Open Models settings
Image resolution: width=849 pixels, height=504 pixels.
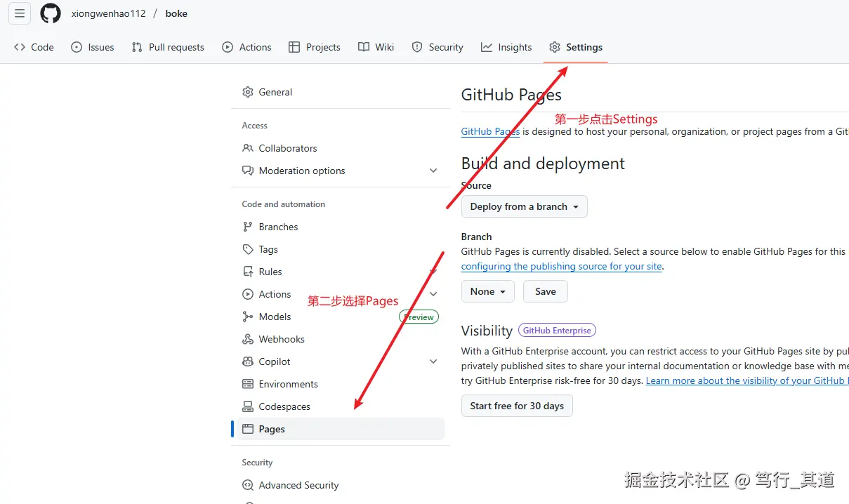point(341,317)
